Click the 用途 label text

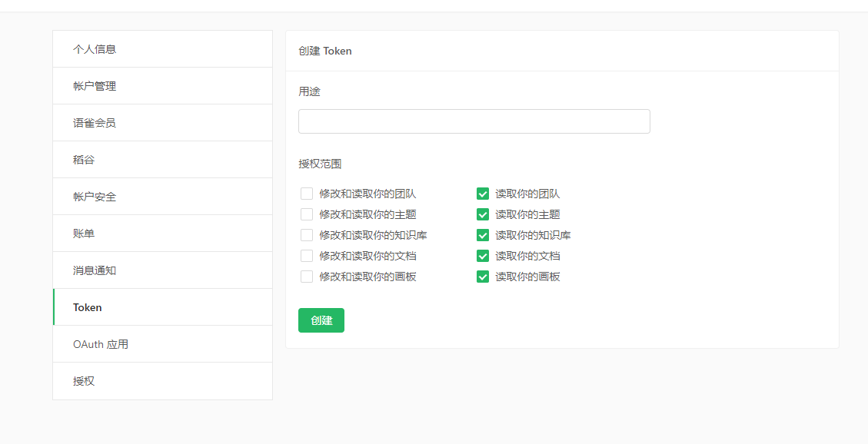pos(309,91)
